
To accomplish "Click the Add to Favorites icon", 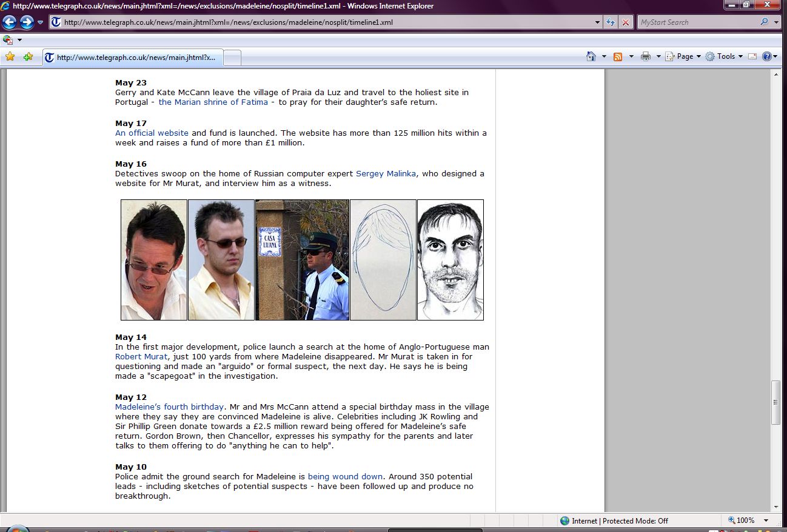I will pos(28,56).
